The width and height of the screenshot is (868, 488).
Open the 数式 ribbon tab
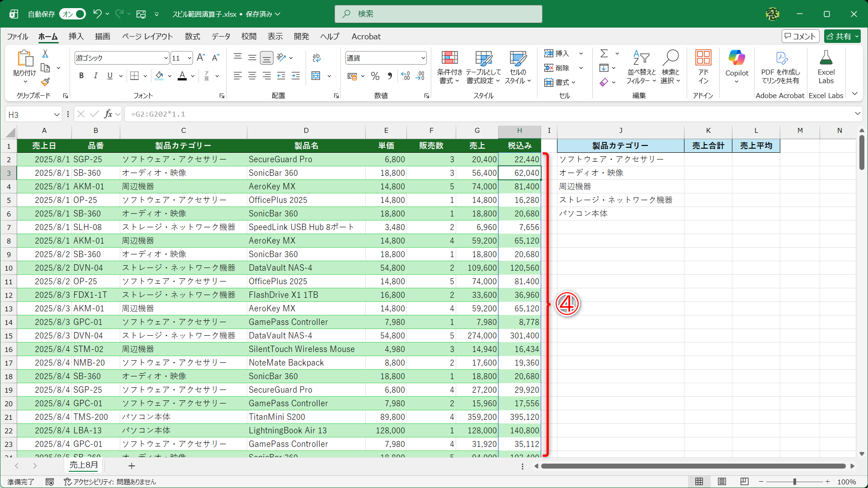(x=192, y=36)
